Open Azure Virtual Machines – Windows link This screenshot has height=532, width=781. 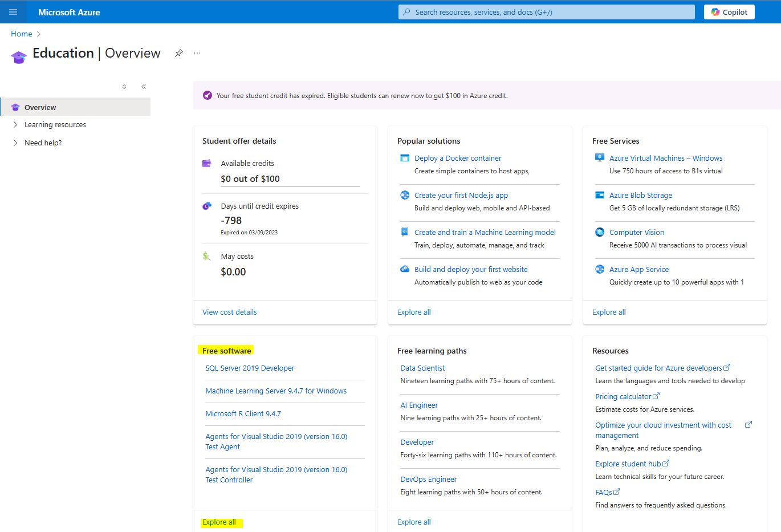click(666, 158)
